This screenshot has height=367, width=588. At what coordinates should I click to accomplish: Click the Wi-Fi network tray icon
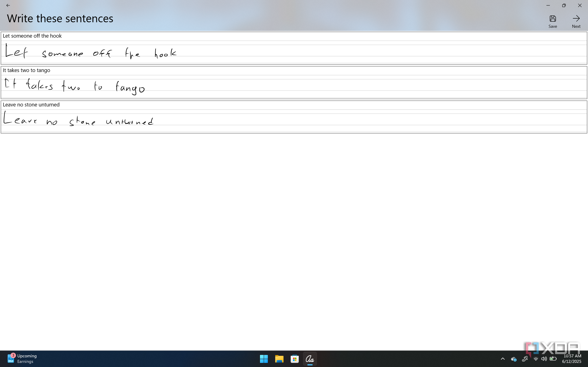point(536,359)
